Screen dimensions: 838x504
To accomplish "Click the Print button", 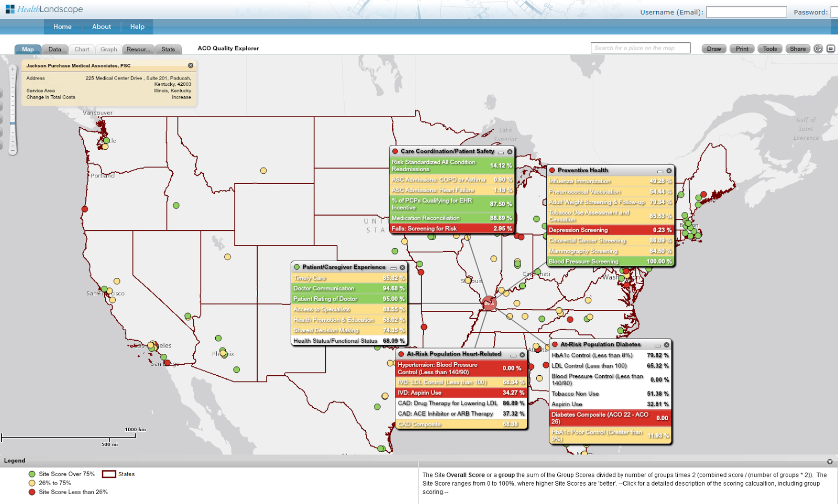I will click(742, 49).
